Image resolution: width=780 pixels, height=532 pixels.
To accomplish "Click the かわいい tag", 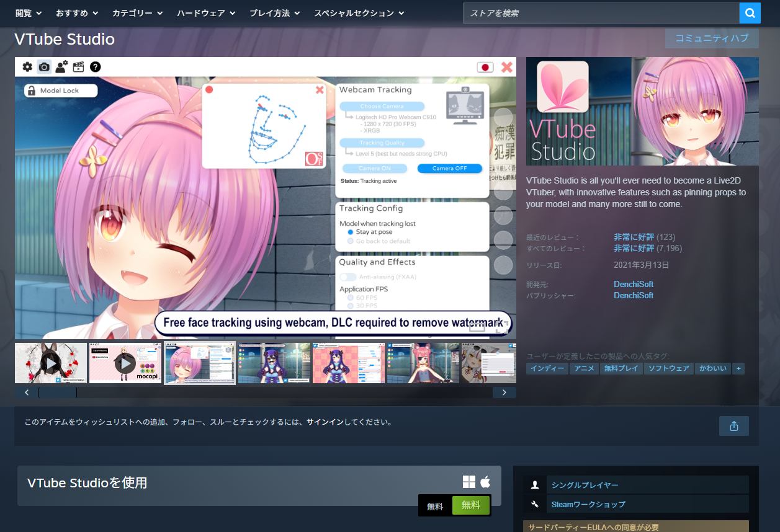I will coord(713,368).
